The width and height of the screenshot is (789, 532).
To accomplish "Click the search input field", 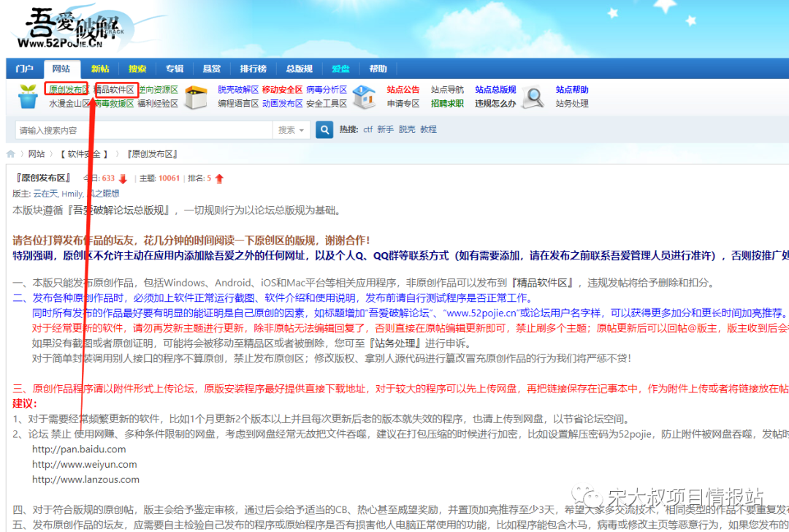I will [144, 130].
